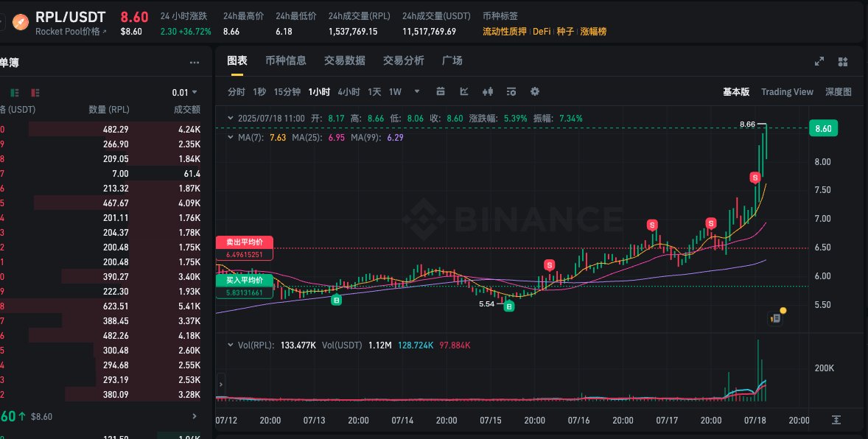
Task: Open the 交易数据 tab
Action: click(344, 61)
